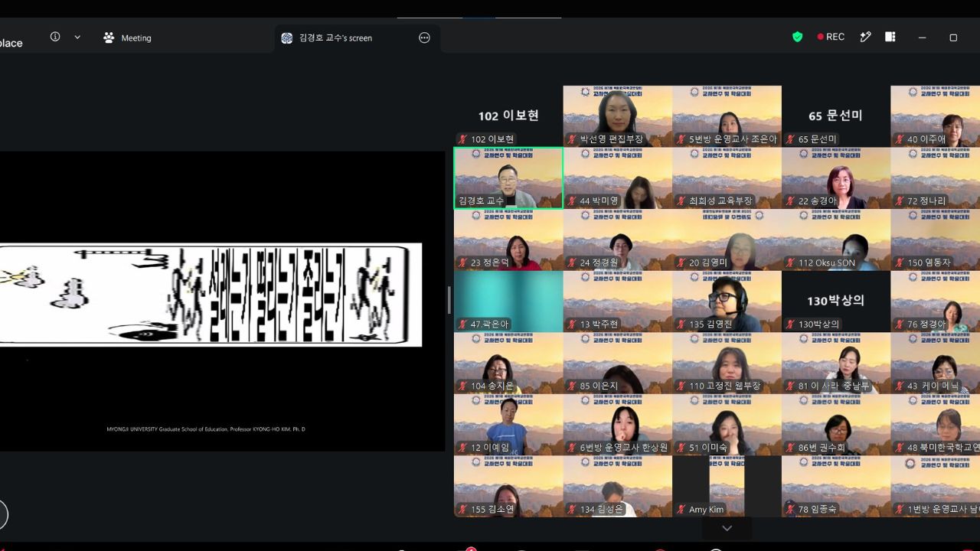Click the MYONGJI UNIVERSITY footer text on the slide
Image resolution: width=980 pixels, height=551 pixels.
[x=206, y=429]
